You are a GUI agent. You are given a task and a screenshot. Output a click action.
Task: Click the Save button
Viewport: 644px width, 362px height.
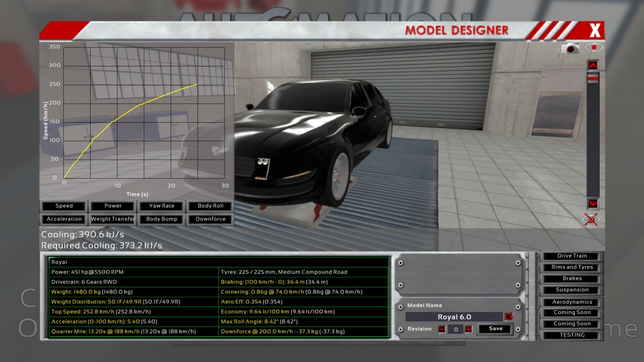(x=495, y=329)
